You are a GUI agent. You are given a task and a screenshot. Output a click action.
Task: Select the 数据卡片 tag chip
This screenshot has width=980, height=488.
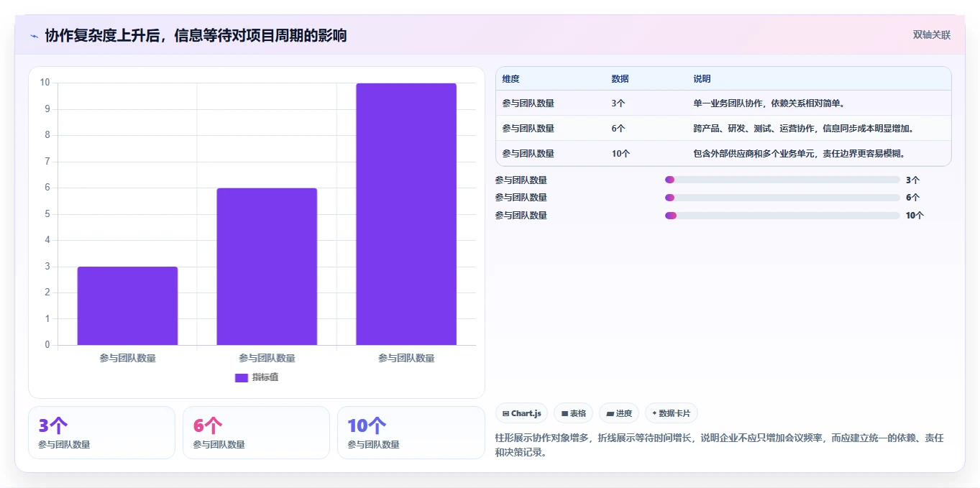[672, 413]
